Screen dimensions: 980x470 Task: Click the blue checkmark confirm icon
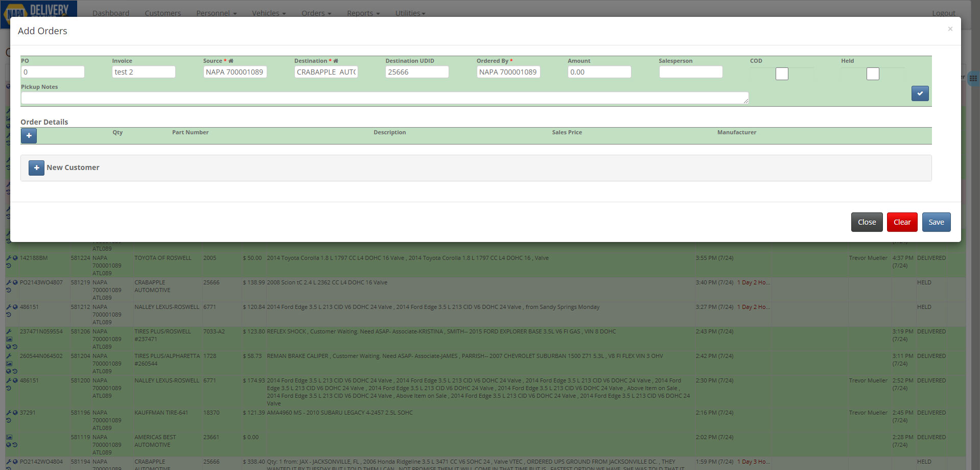920,93
